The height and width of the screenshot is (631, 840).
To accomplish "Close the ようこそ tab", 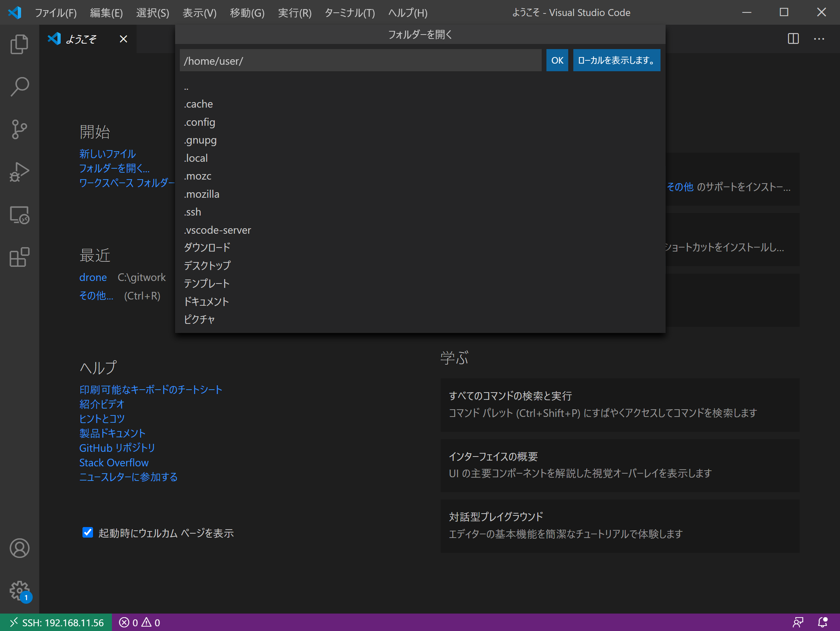I will (124, 39).
